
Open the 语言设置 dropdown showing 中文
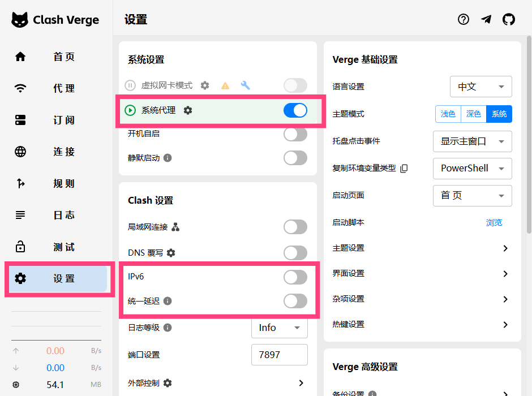coord(480,87)
